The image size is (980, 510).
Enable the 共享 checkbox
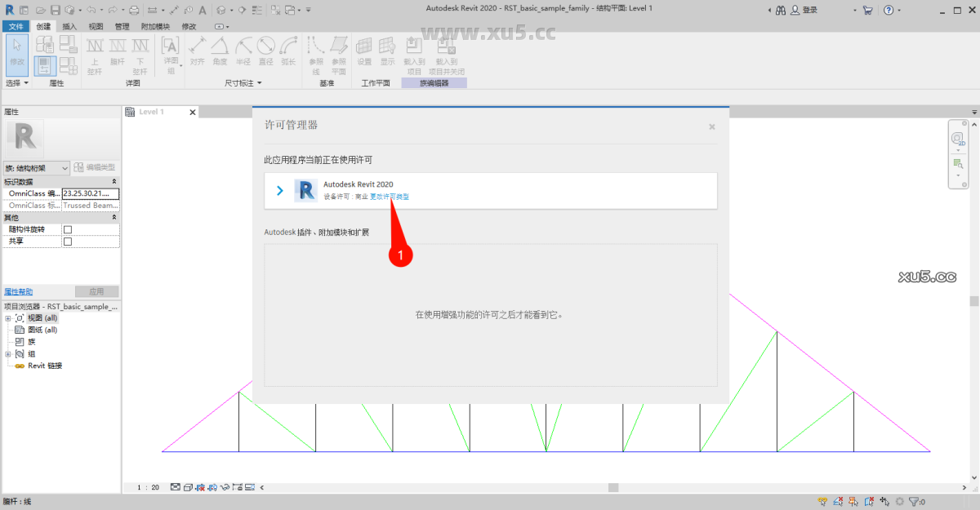pos(68,241)
